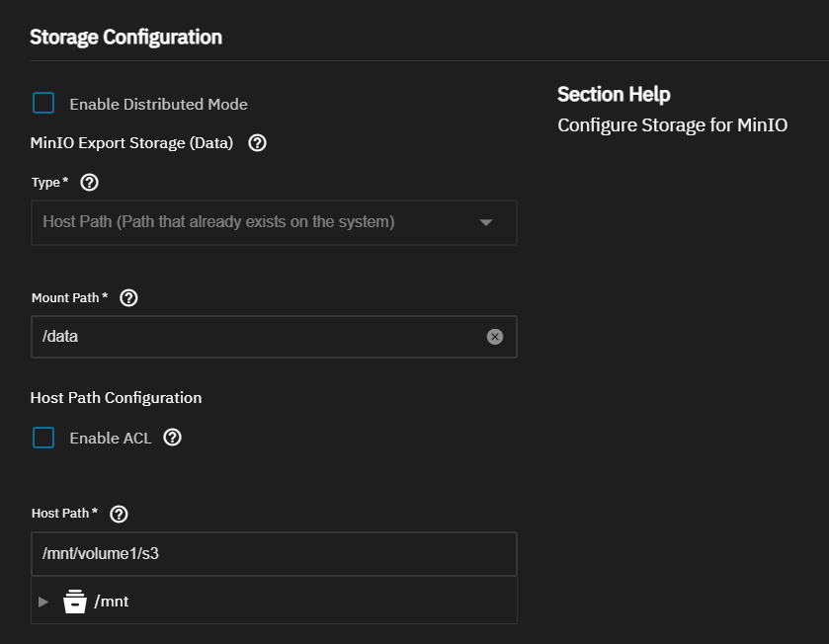Screen dimensions: 829x644
Task: Click the Host Path /mnt/volume1/s3 field
Action: coord(274,554)
